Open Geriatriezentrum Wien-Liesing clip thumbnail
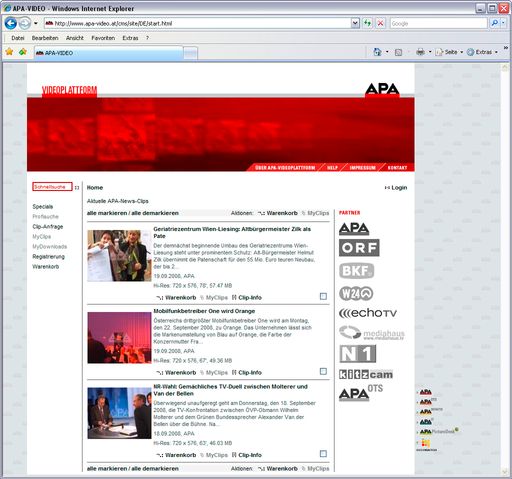Screen dimensions: 512x479 click(x=119, y=256)
